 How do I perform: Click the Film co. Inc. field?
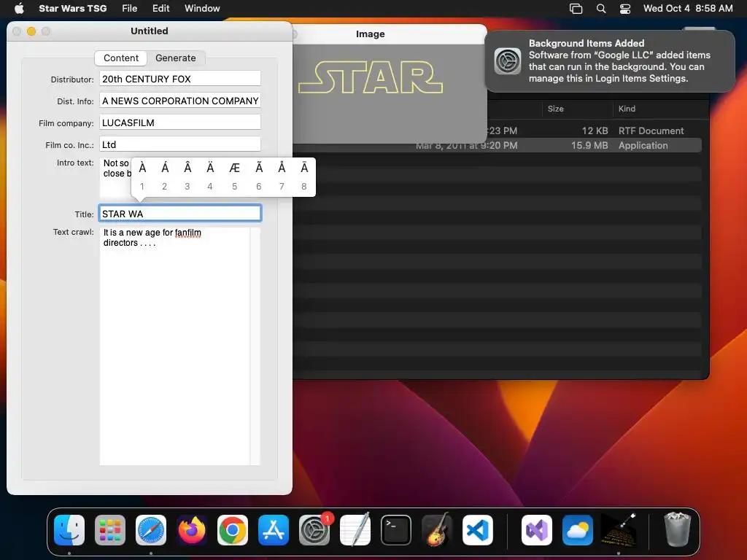(180, 144)
